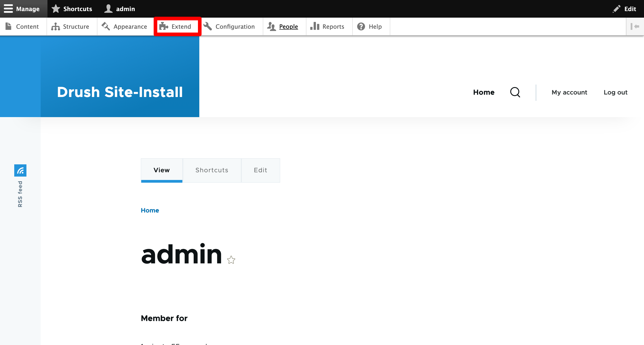Add admin page to shortcuts star
Screen dimensions: 644x345
point(231,260)
